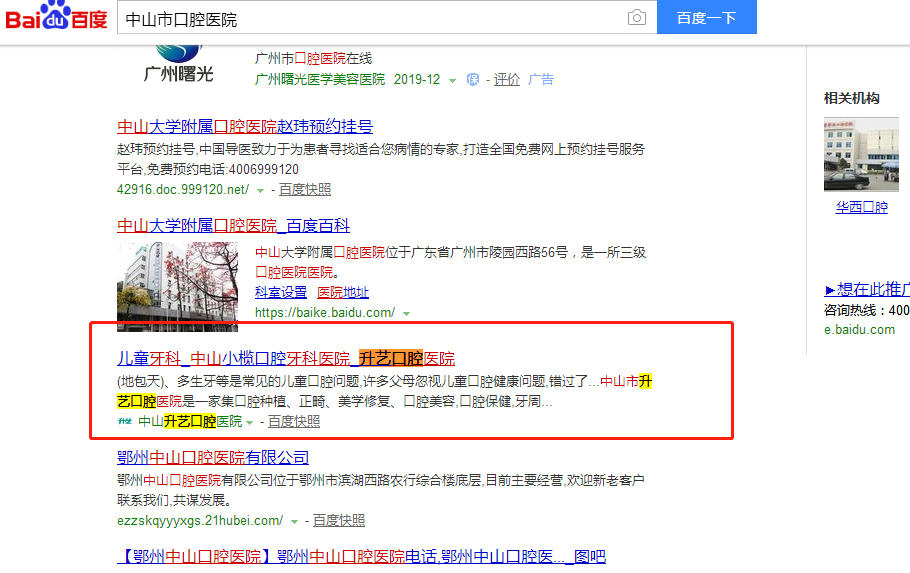Click the 想在此推广 promotion link
Image resolution: width=910 pixels, height=573 pixels.
click(x=867, y=289)
